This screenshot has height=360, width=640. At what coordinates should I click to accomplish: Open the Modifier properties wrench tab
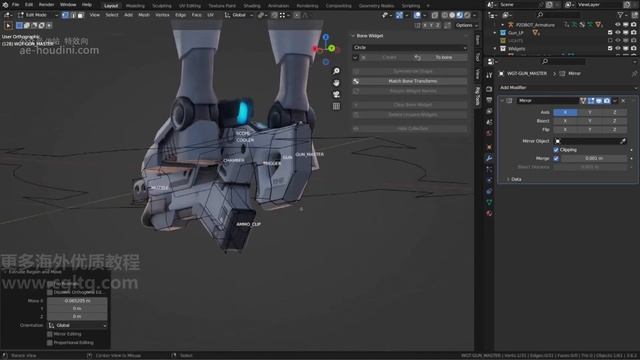[x=489, y=158]
